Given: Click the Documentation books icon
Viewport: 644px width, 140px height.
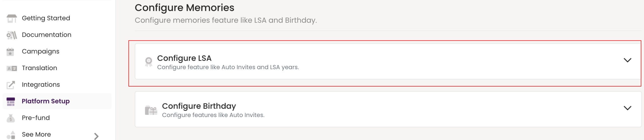Looking at the screenshot, I should point(12,35).
